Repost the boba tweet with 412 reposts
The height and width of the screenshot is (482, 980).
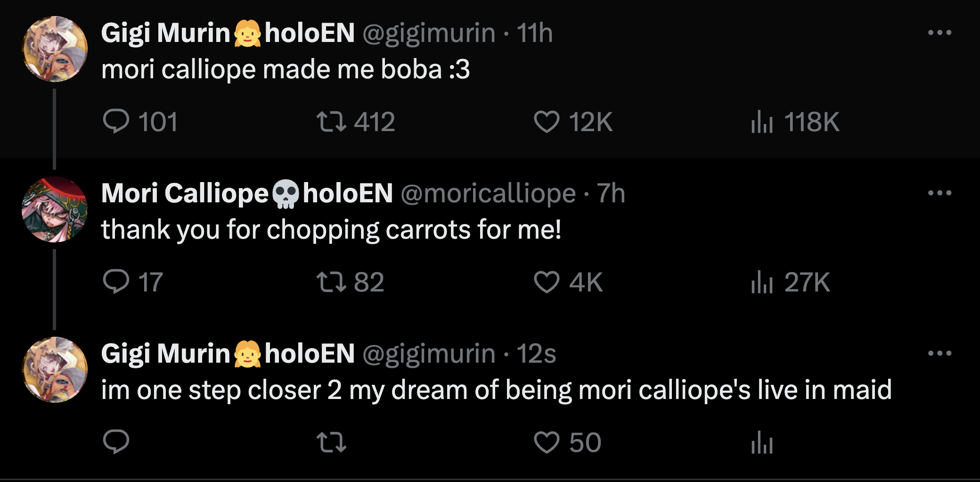tap(332, 121)
